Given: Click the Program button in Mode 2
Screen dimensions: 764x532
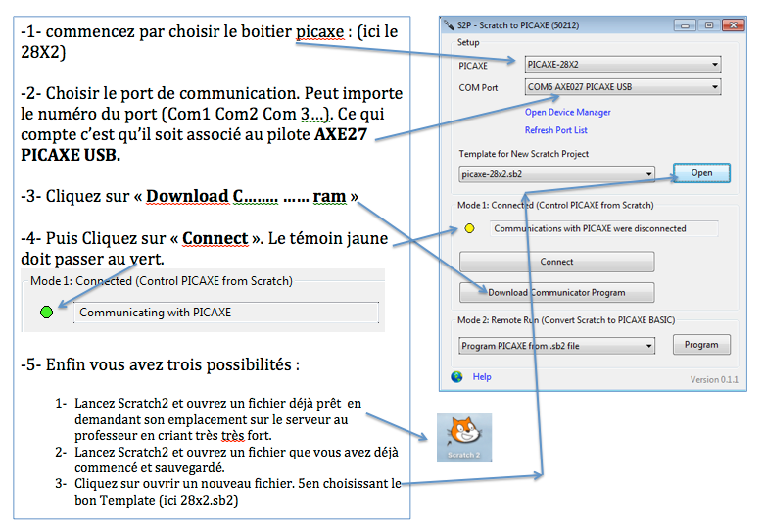Looking at the screenshot, I should point(701,345).
